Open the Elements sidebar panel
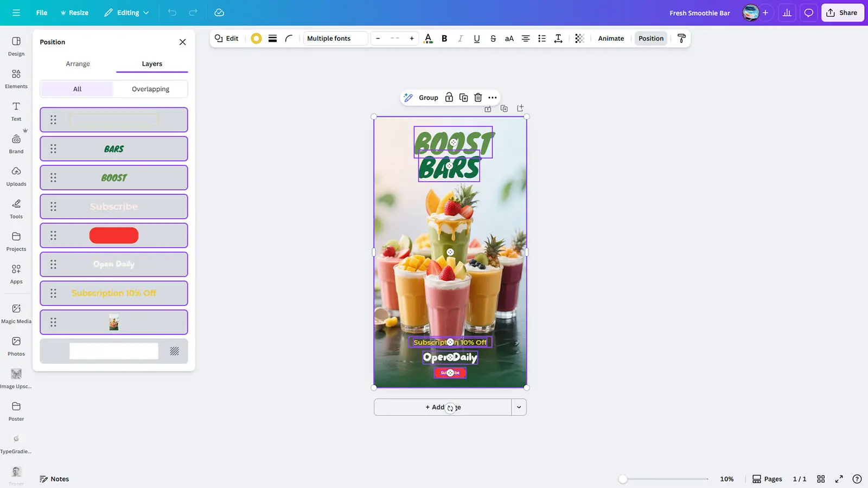This screenshot has width=868, height=488. [x=16, y=79]
